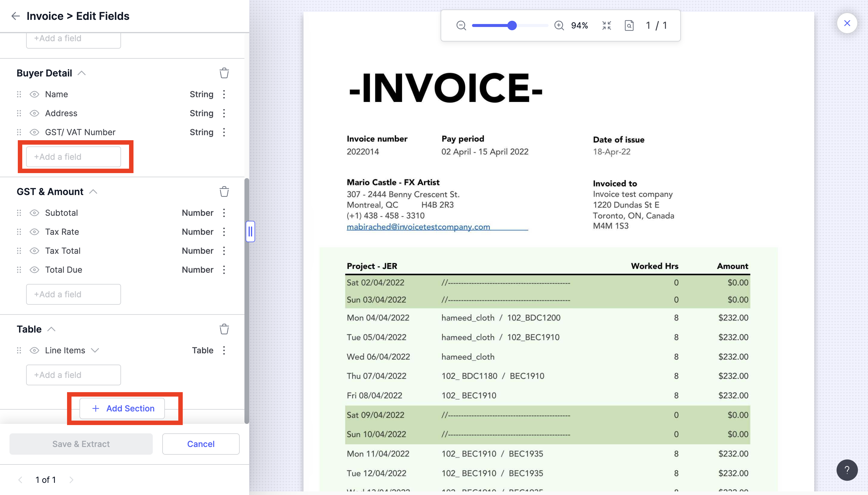This screenshot has width=868, height=495.
Task: Zoom out the invoice preview
Action: (x=461, y=25)
